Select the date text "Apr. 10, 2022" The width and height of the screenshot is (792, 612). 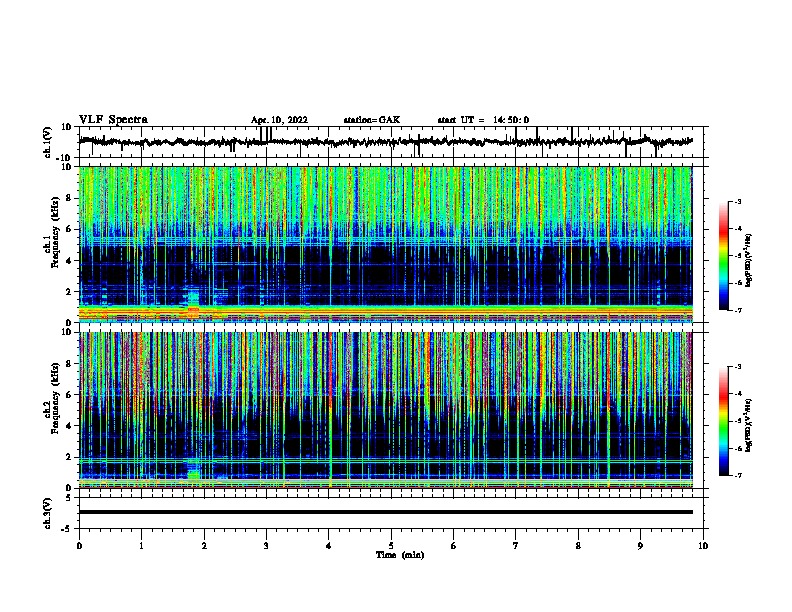pos(279,120)
